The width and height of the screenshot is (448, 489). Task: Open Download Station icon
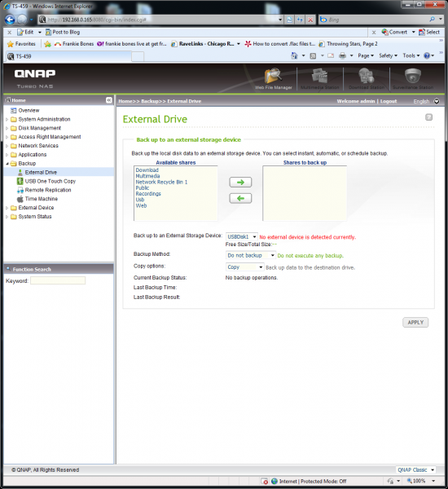click(x=366, y=78)
